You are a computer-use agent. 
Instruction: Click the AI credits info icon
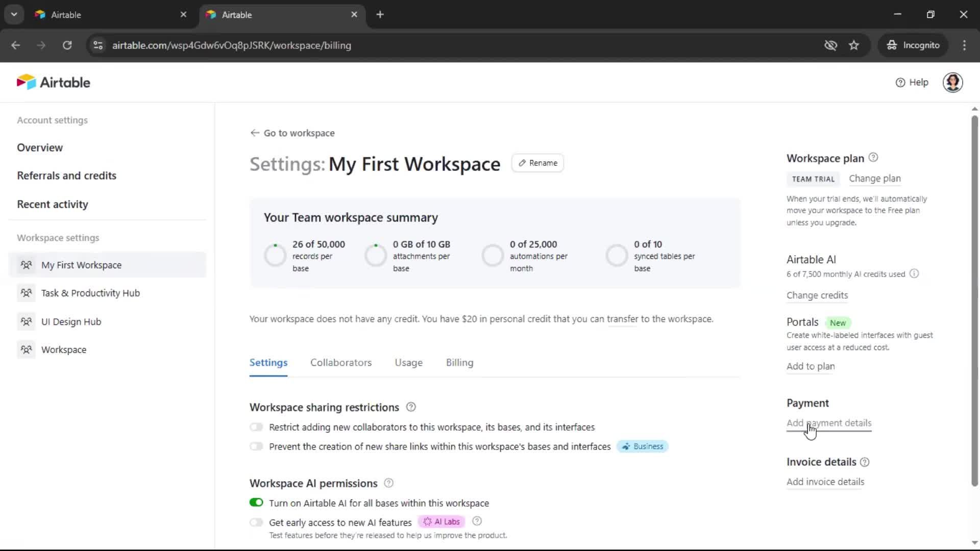tap(914, 273)
